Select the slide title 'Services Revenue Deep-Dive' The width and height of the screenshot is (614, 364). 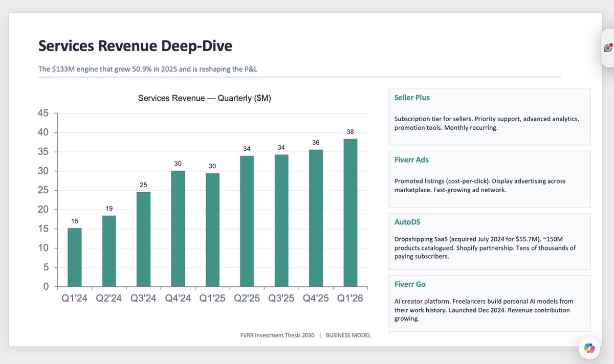[x=135, y=46]
